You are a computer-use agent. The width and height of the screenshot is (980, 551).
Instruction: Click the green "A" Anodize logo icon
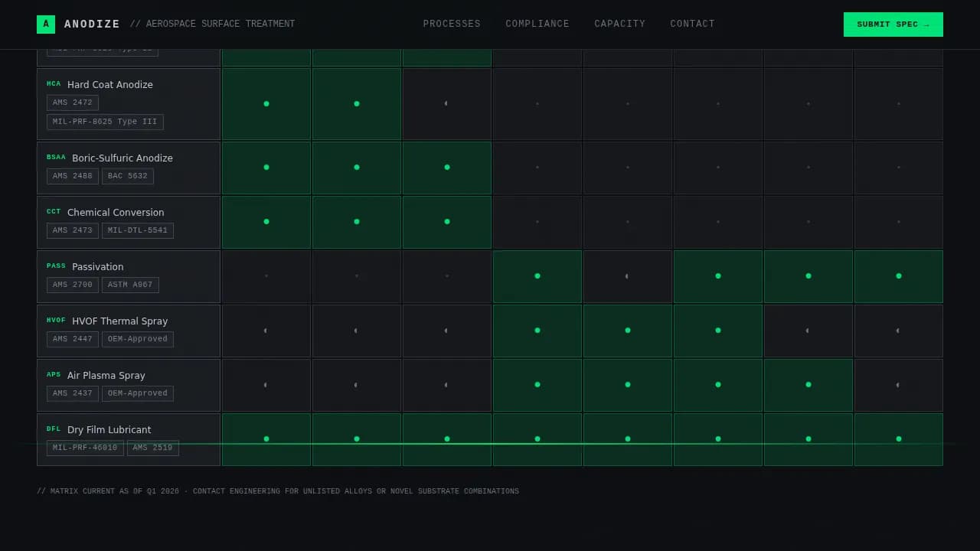[x=46, y=24]
